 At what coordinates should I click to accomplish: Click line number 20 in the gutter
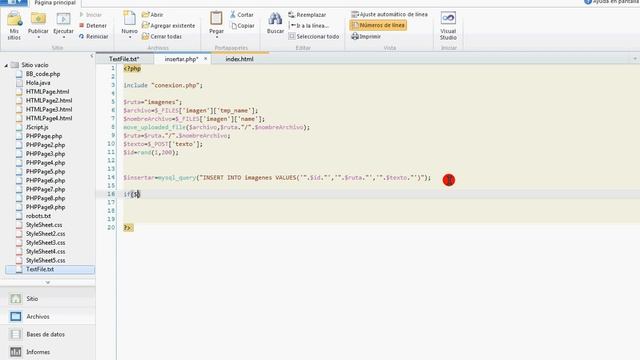111,228
